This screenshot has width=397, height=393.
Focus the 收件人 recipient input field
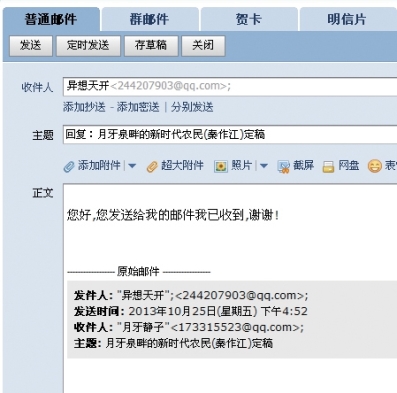pos(230,86)
